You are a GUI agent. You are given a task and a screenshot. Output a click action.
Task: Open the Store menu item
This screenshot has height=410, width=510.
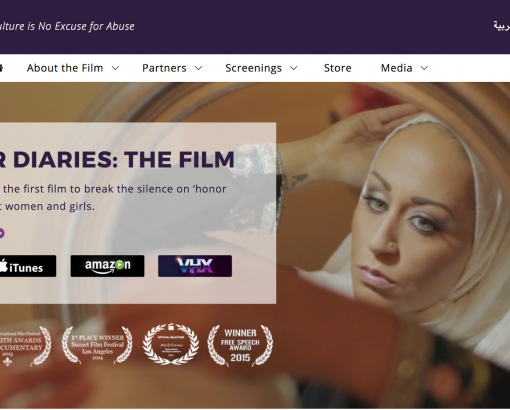coord(338,68)
